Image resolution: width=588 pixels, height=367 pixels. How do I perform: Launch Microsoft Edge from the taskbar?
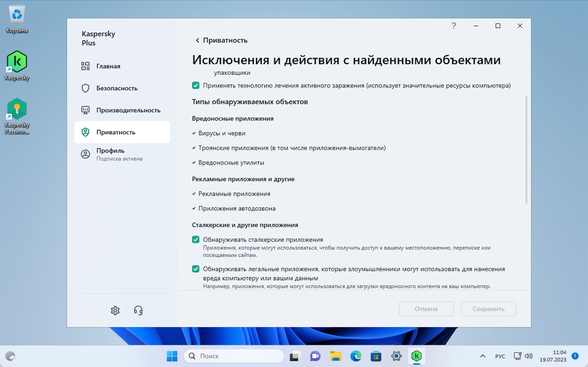(x=356, y=356)
